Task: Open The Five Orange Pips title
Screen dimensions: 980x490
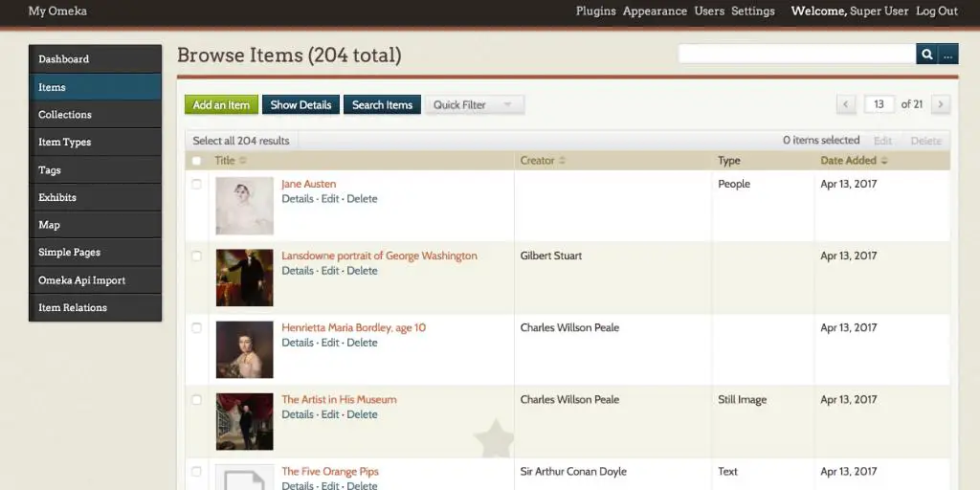Action: (x=330, y=471)
